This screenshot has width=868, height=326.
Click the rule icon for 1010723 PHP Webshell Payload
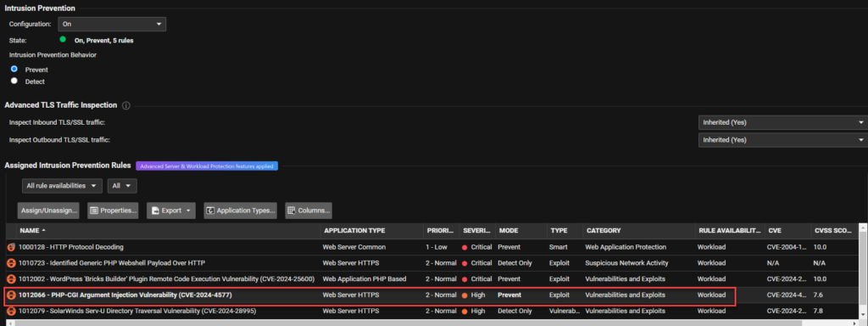click(11, 263)
